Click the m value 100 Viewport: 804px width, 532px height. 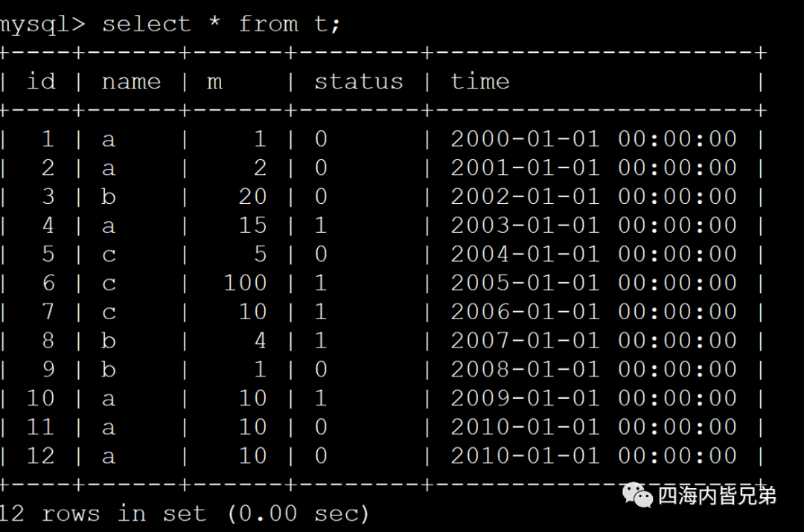coord(245,283)
